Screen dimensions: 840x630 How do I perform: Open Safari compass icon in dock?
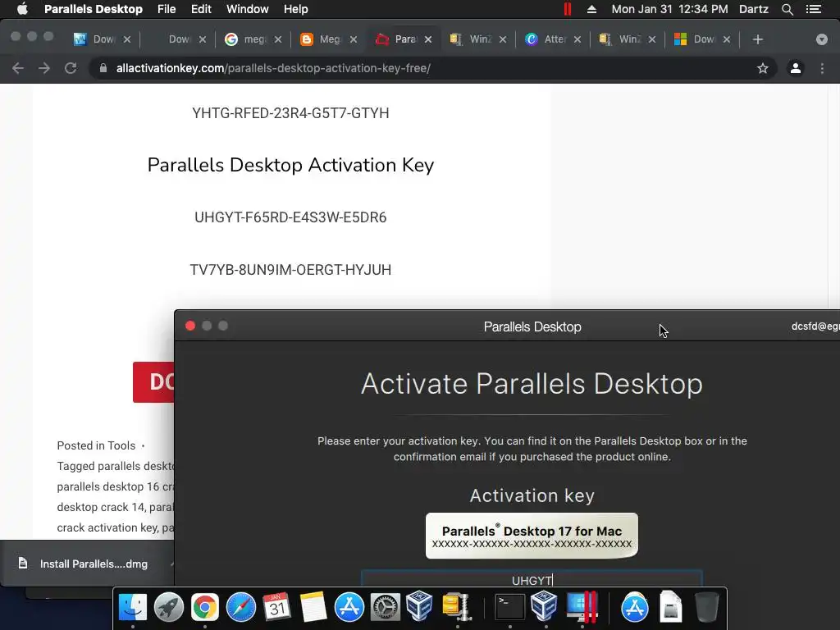coord(241,607)
